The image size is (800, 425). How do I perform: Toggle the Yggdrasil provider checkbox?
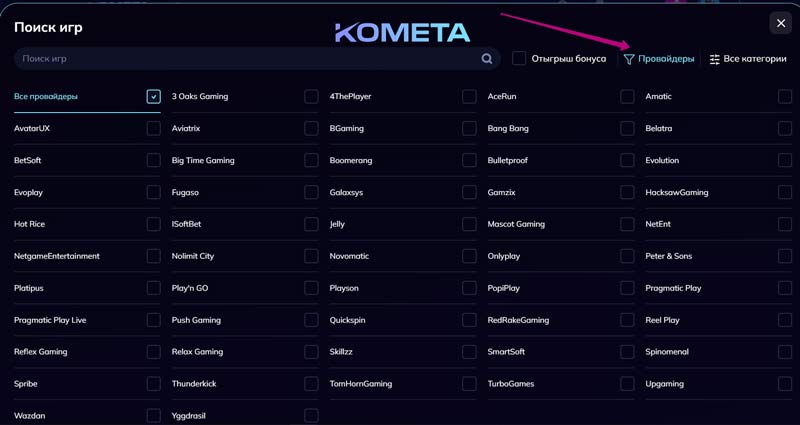pos(311,416)
